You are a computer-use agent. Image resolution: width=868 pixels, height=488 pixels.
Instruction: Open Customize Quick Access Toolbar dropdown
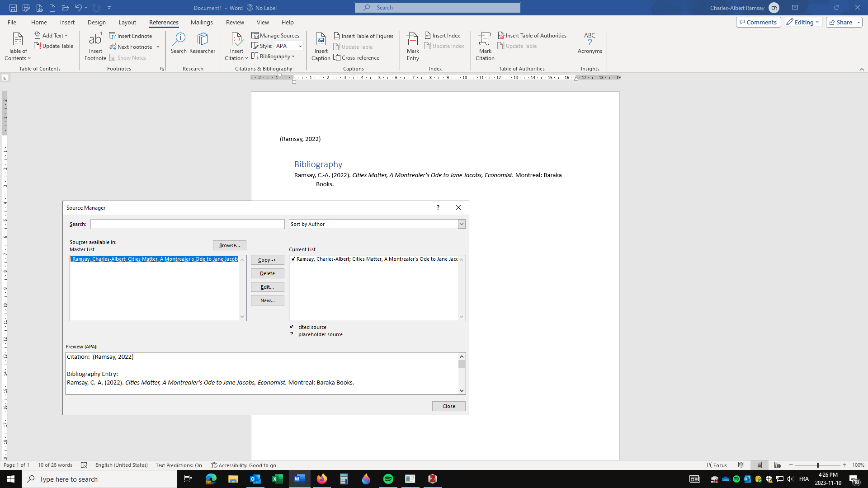(x=109, y=8)
